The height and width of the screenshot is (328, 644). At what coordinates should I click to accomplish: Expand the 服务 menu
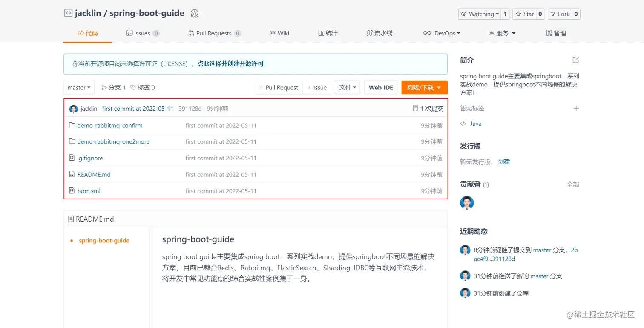[x=502, y=33]
